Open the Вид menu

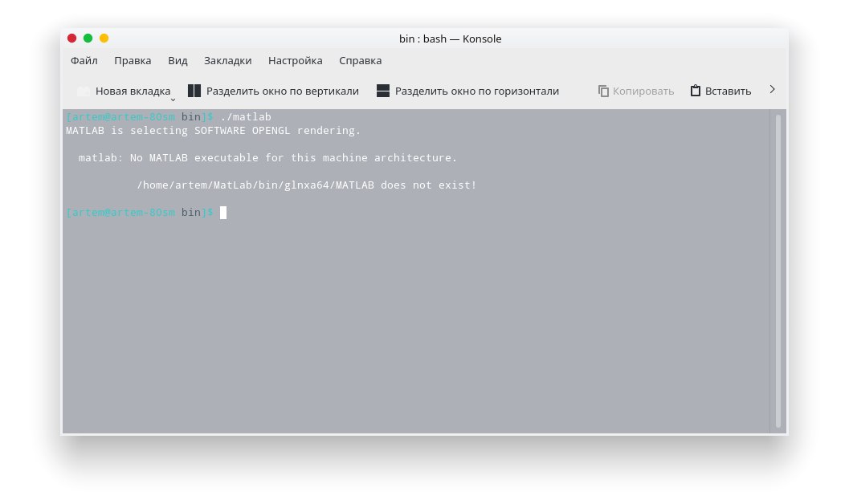(x=178, y=60)
